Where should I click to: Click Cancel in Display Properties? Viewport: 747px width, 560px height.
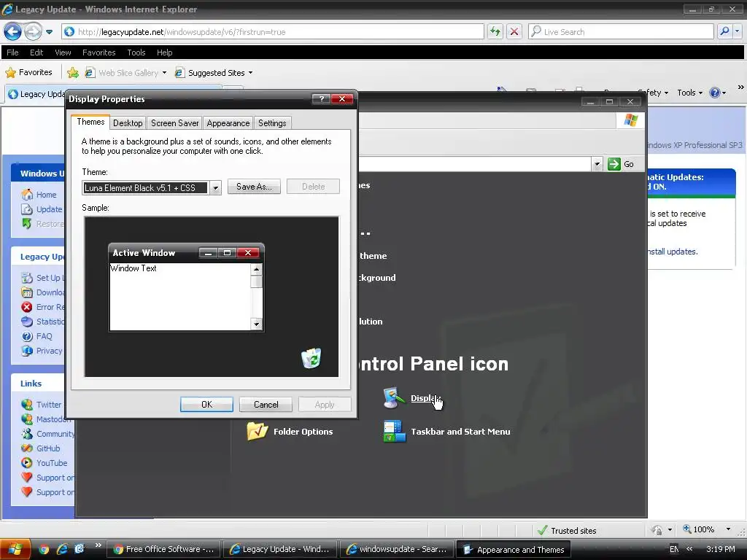[266, 404]
